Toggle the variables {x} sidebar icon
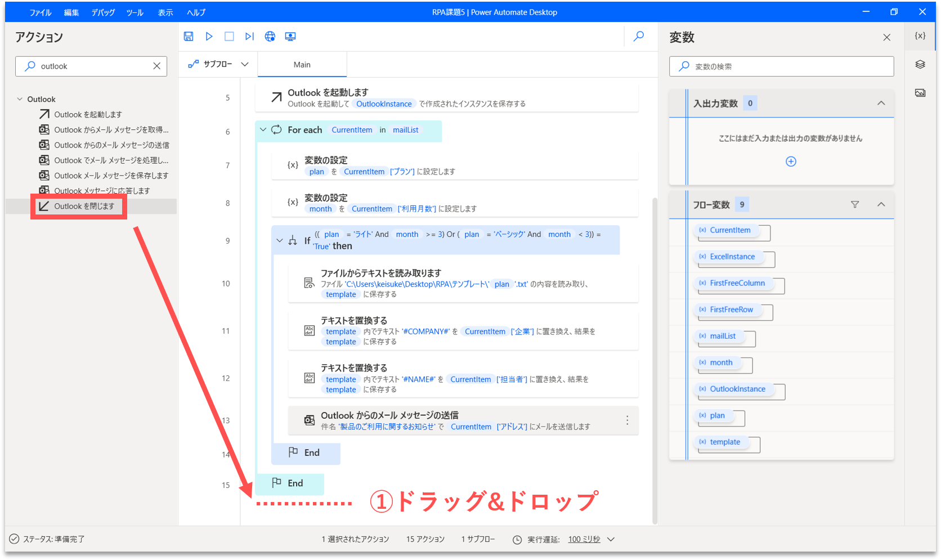This screenshot has width=941, height=560. pos(920,36)
